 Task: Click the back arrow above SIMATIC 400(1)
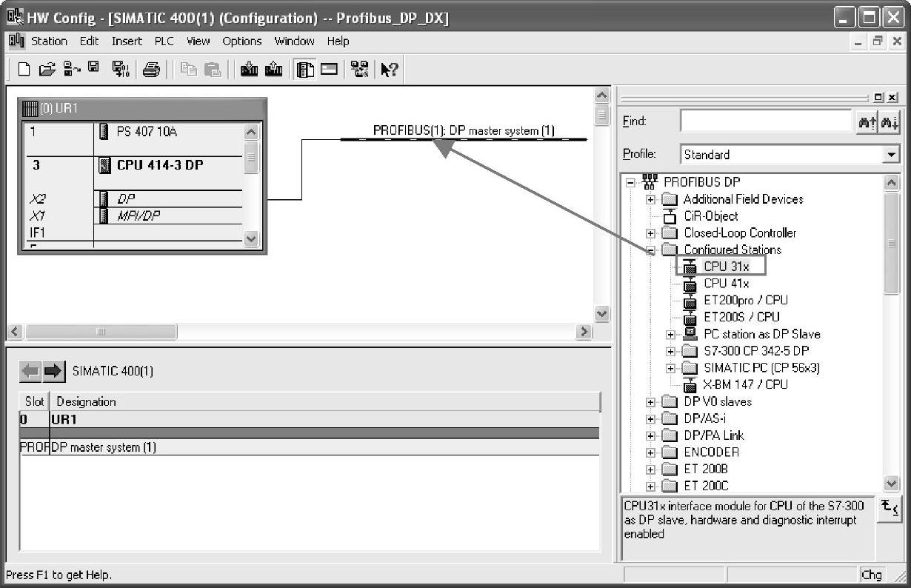click(x=30, y=371)
